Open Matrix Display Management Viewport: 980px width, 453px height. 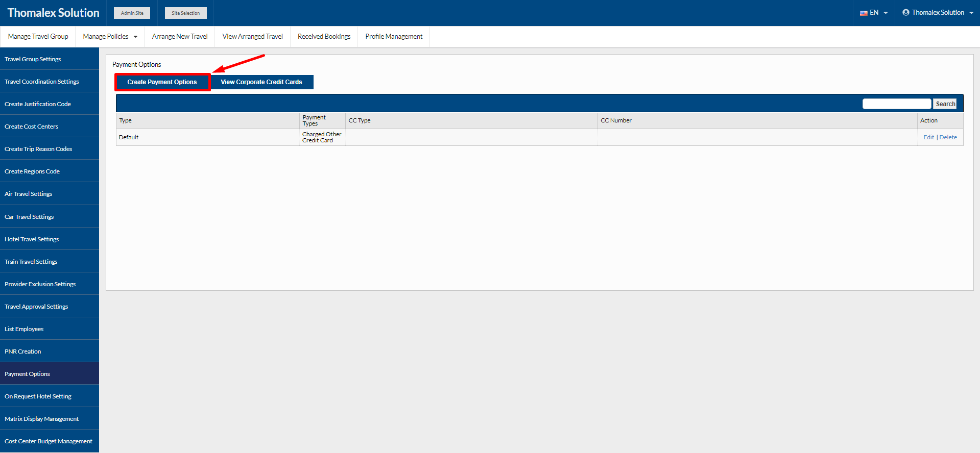(50, 419)
